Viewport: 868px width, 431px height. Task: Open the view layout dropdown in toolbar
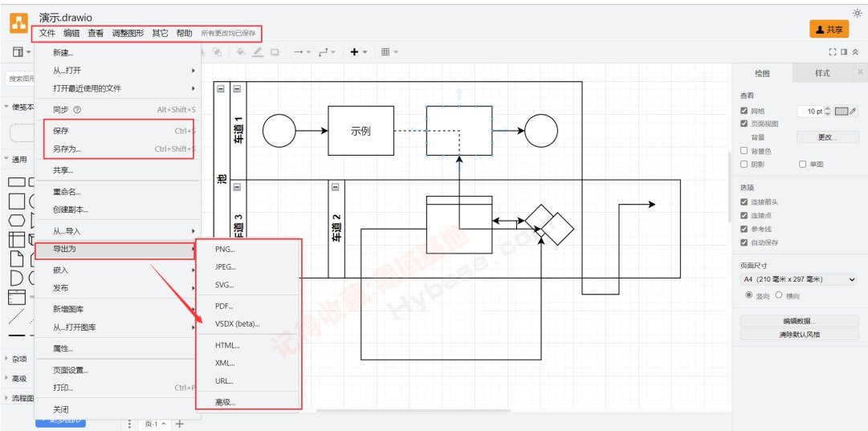[22, 52]
